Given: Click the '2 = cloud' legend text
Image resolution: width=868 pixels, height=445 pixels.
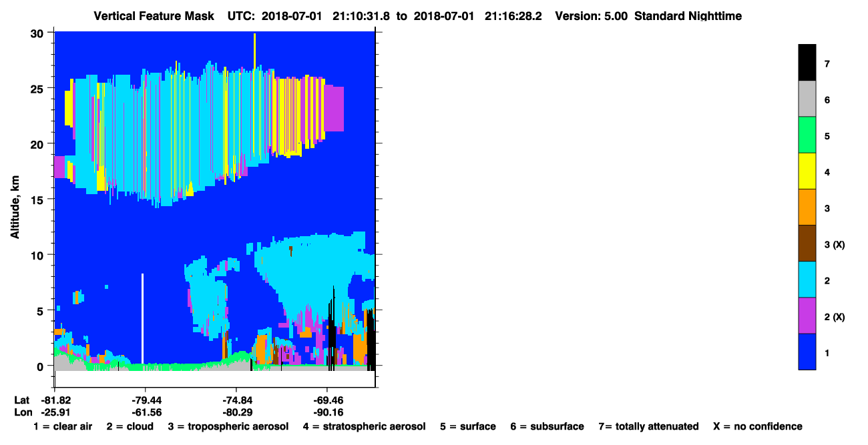Looking at the screenshot, I should (x=130, y=426).
